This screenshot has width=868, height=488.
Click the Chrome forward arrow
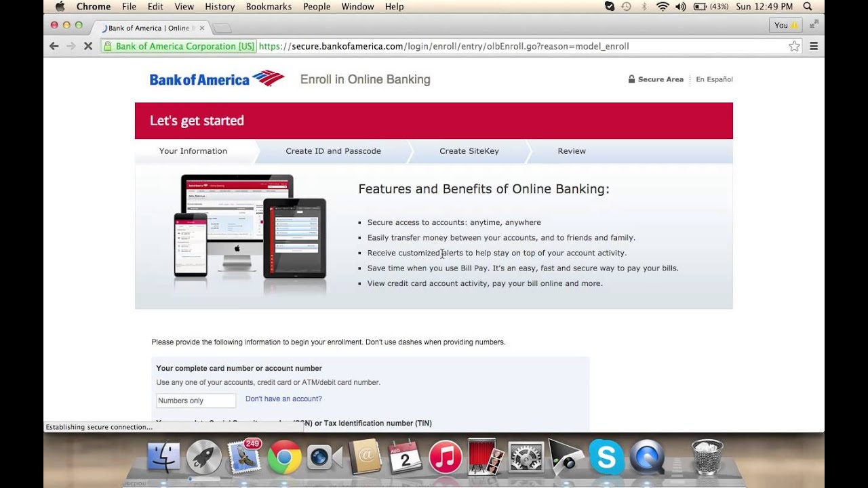(x=71, y=46)
